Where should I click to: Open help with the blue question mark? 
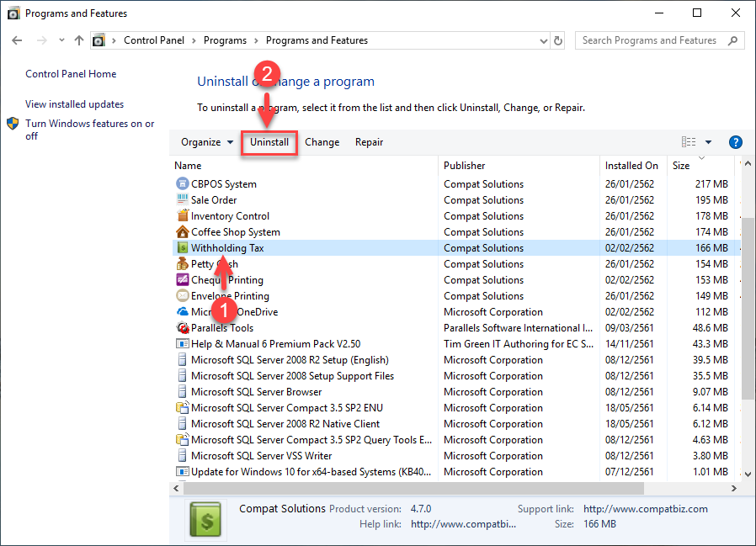735,142
